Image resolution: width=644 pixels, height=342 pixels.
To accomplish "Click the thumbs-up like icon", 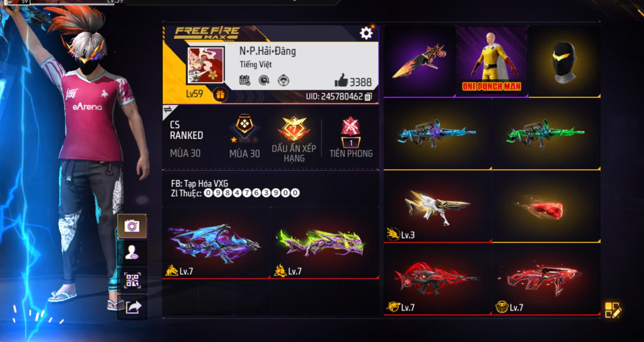I will pos(341,81).
